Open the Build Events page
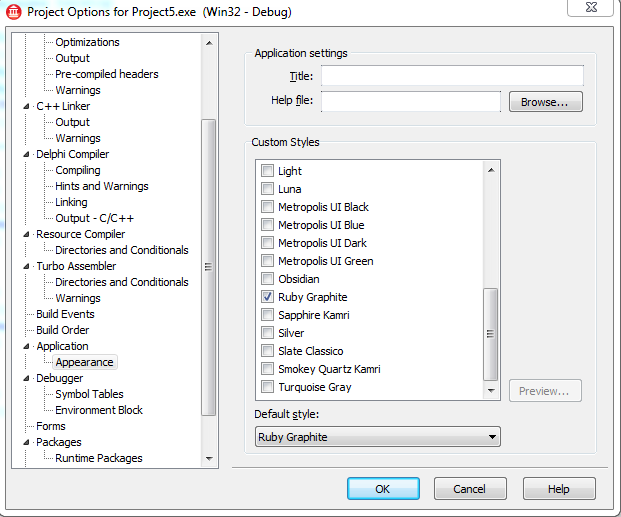Screen dimensions: 621x517 click(x=65, y=314)
